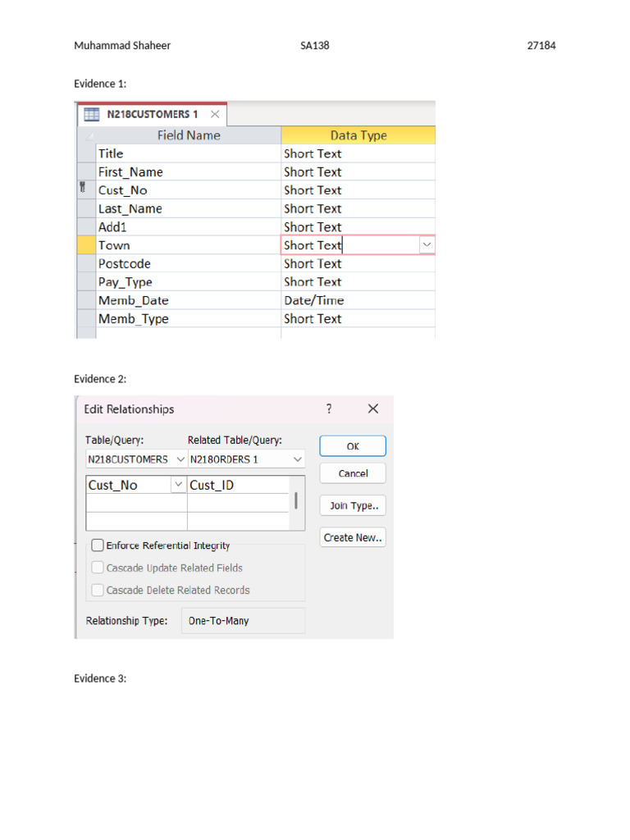The height and width of the screenshot is (840, 630).
Task: Click the One-To-Many relationship type box
Action: 243,620
